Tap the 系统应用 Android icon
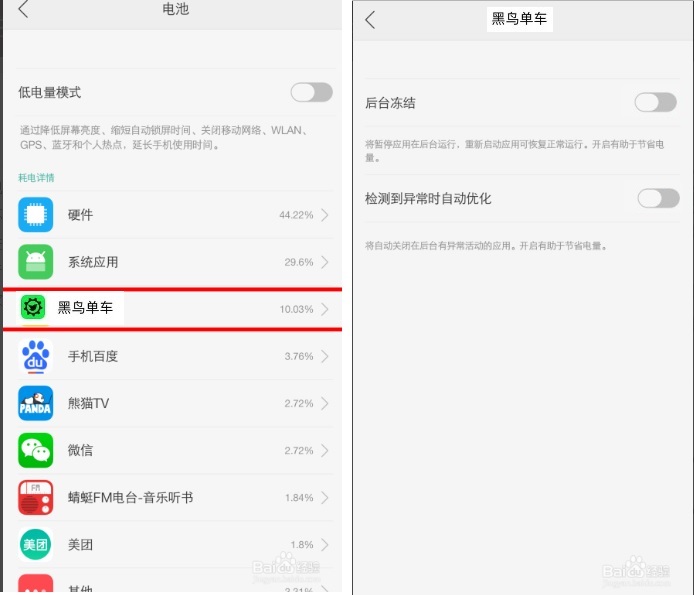 pyautogui.click(x=35, y=262)
